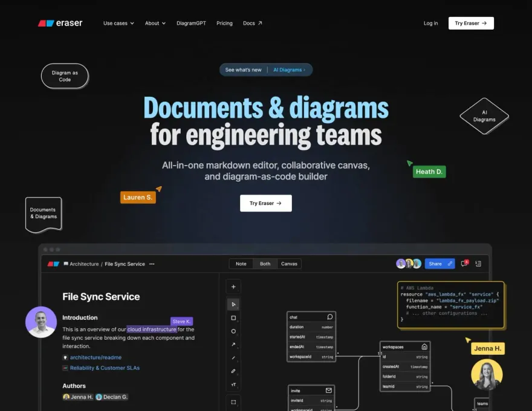Select the pencil draw tool

pos(233,371)
